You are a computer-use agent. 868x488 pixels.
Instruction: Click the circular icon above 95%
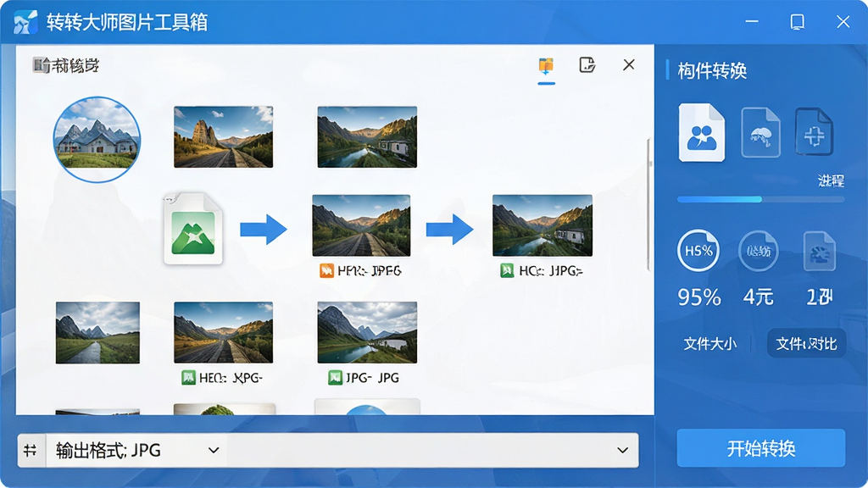[698, 251]
